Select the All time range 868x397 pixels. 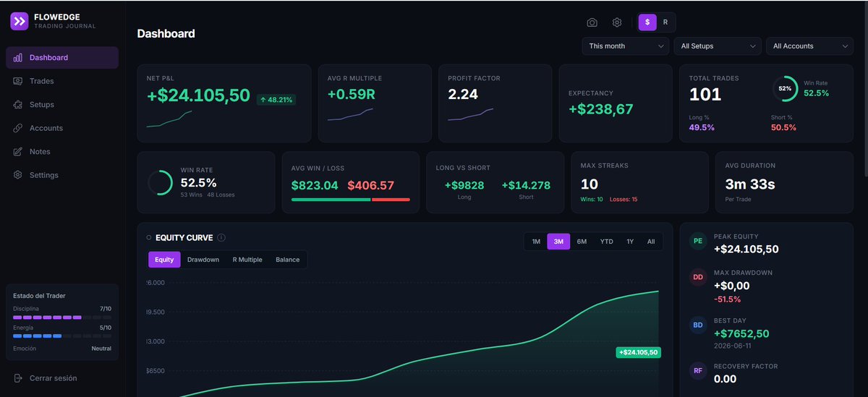tap(651, 242)
